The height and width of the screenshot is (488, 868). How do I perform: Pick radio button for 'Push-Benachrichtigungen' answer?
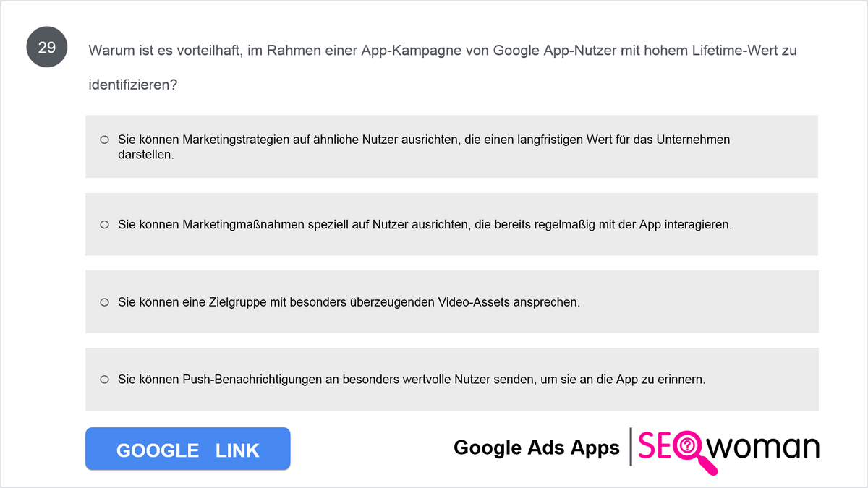(104, 380)
